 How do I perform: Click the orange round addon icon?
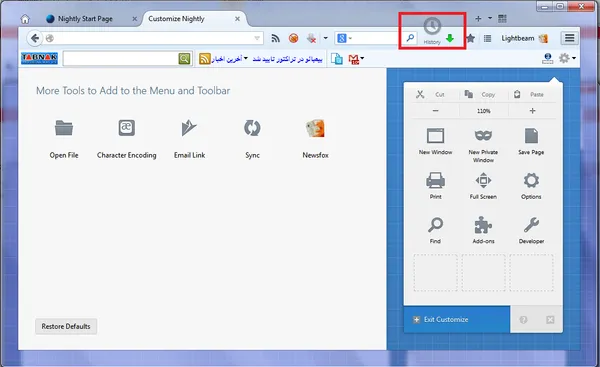[x=293, y=38]
